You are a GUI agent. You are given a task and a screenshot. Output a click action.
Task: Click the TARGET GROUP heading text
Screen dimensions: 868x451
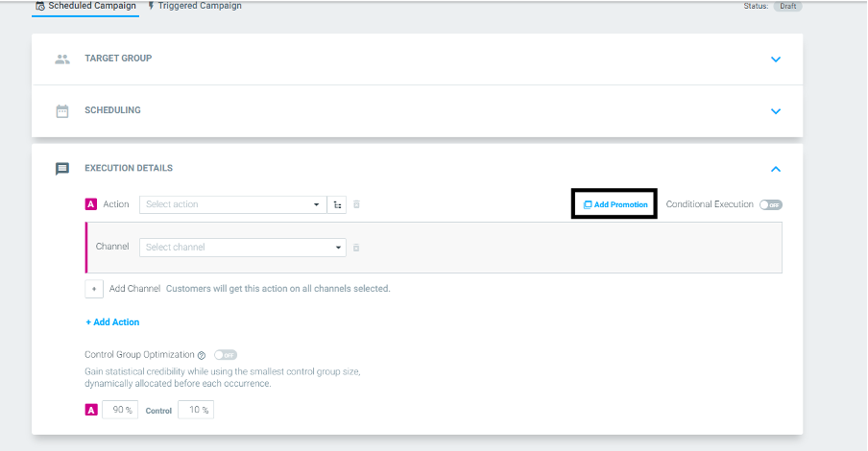[118, 59]
